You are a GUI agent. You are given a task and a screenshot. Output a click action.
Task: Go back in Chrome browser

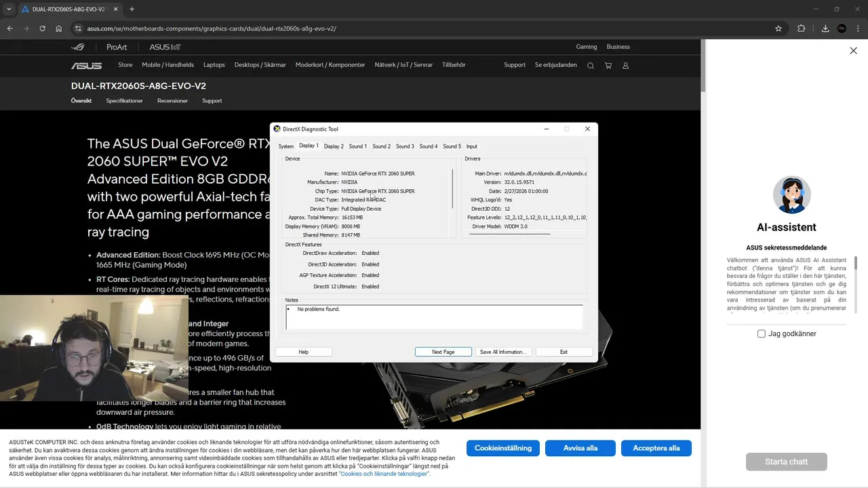pyautogui.click(x=9, y=28)
